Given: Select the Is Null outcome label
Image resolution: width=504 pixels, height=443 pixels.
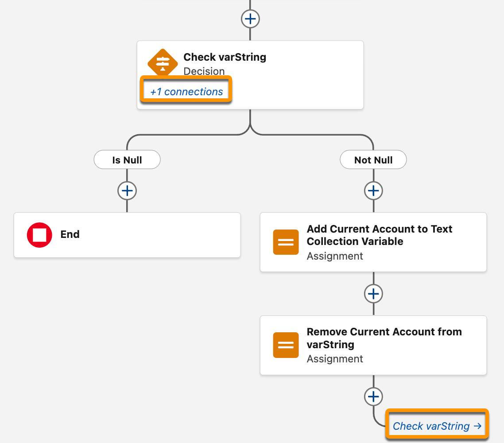Looking at the screenshot, I should pos(127,159).
